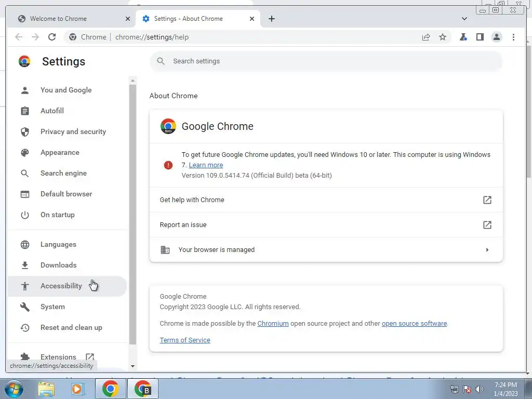
Task: Select Accessibility in sidebar
Action: [x=67, y=286]
